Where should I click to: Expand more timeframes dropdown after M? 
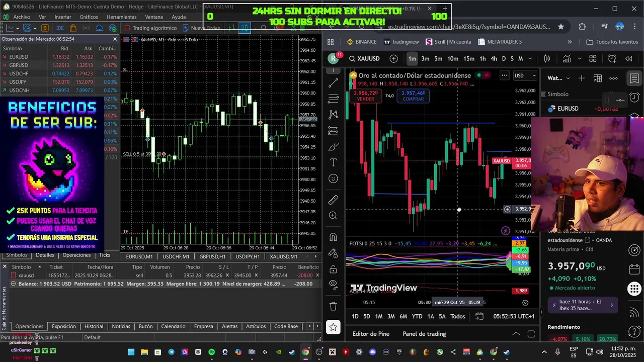pyautogui.click(x=529, y=59)
